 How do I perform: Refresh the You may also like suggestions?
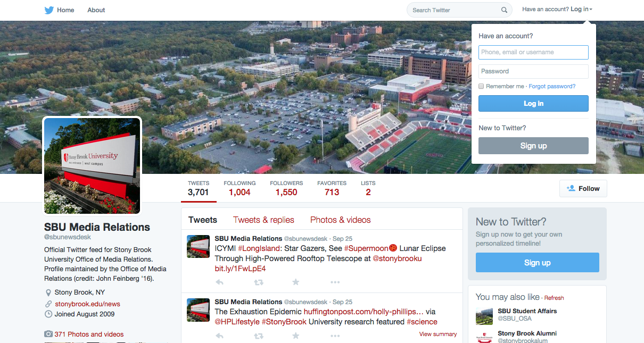click(x=554, y=298)
